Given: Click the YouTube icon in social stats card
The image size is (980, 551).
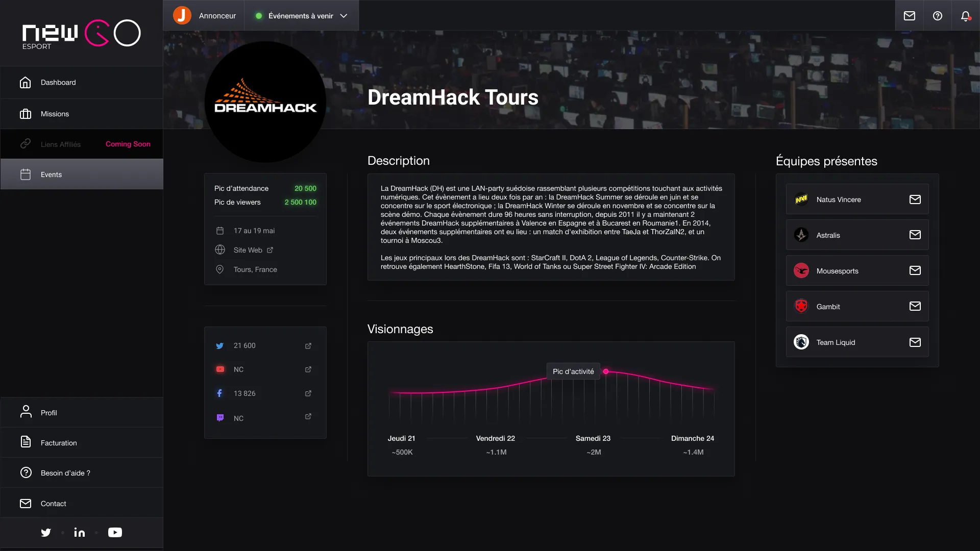Looking at the screenshot, I should (220, 369).
